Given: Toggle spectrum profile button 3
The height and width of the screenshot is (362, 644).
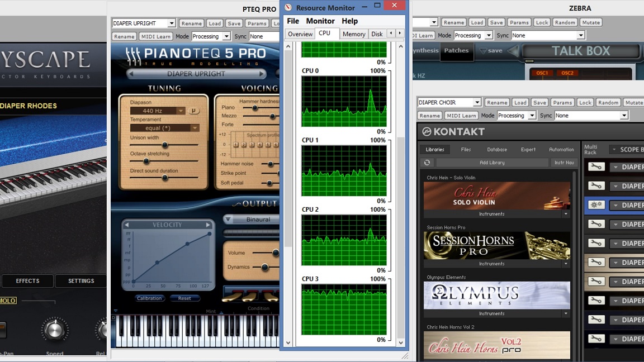Looking at the screenshot, I should [250, 145].
